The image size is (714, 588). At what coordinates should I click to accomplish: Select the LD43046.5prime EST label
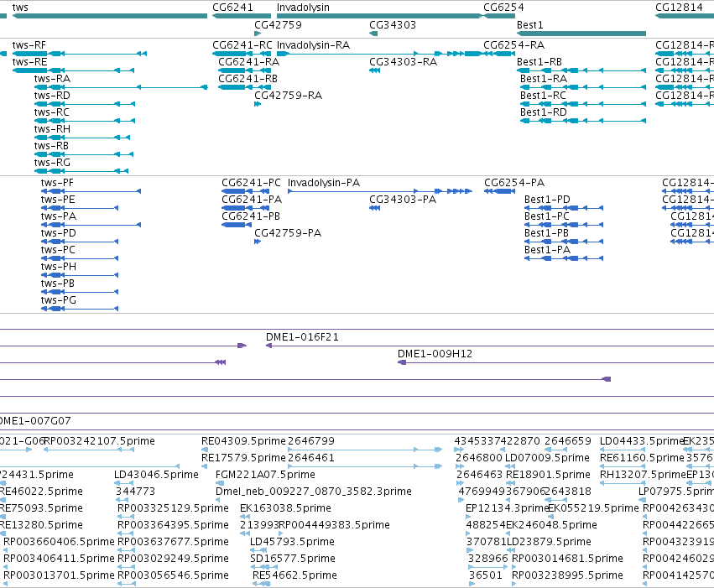(156, 475)
